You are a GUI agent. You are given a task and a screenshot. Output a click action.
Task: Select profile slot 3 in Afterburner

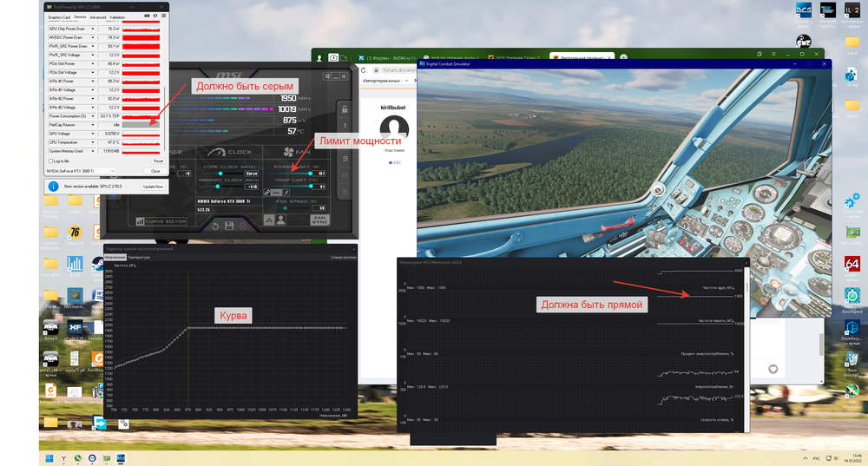click(345, 159)
